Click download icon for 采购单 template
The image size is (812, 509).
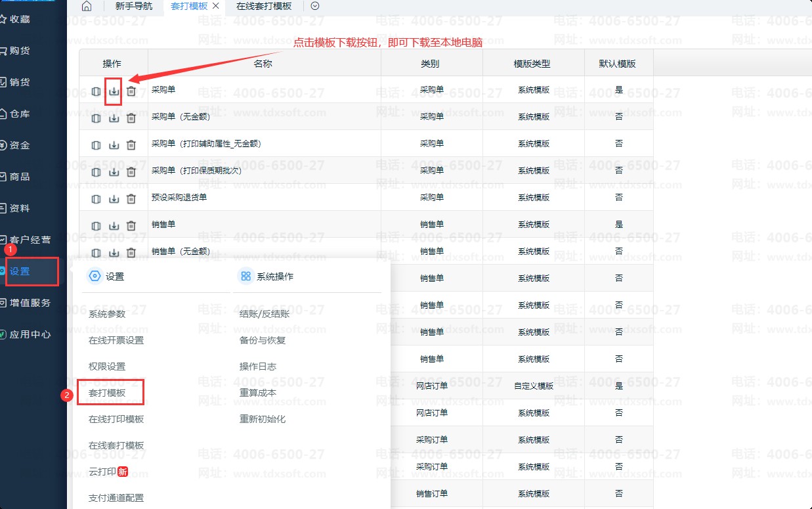114,91
